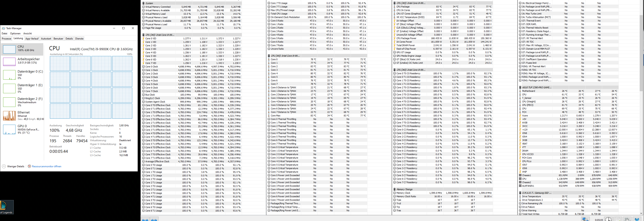Click voltage icon of Core 0 VID row
644x221 pixels.
pyautogui.click(x=143, y=38)
